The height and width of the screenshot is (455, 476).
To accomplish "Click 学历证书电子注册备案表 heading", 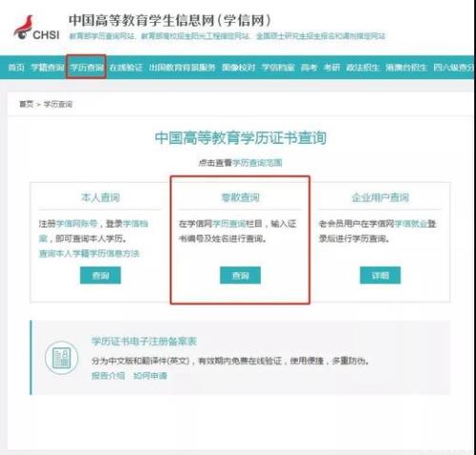I will pos(145,341).
